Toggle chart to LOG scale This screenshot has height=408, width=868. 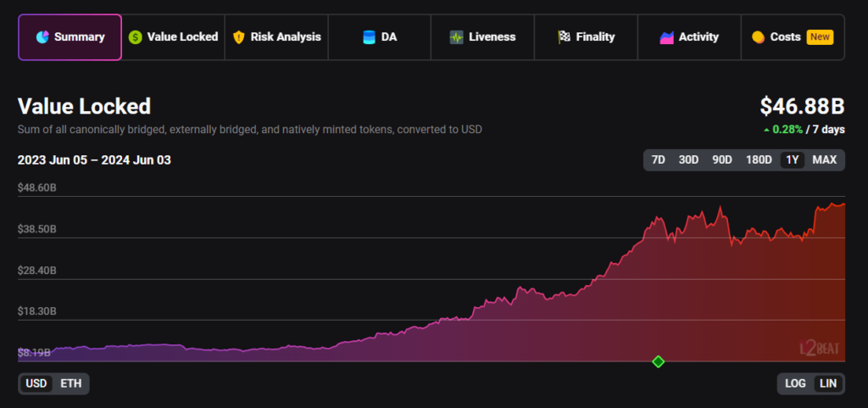click(x=795, y=383)
